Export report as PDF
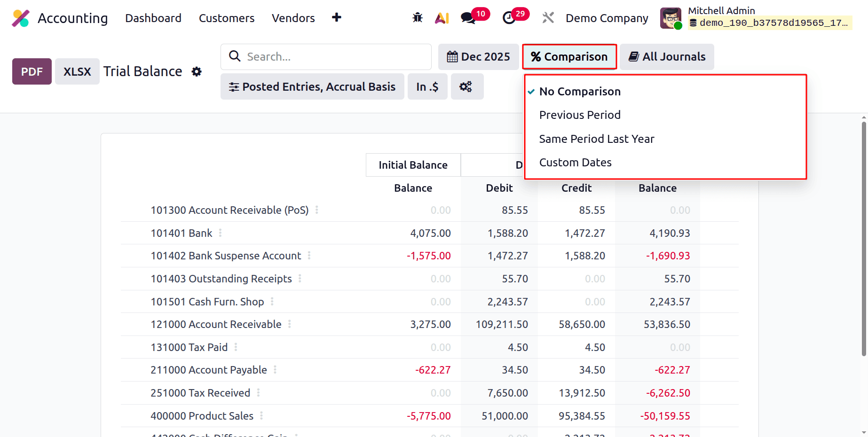 tap(32, 71)
